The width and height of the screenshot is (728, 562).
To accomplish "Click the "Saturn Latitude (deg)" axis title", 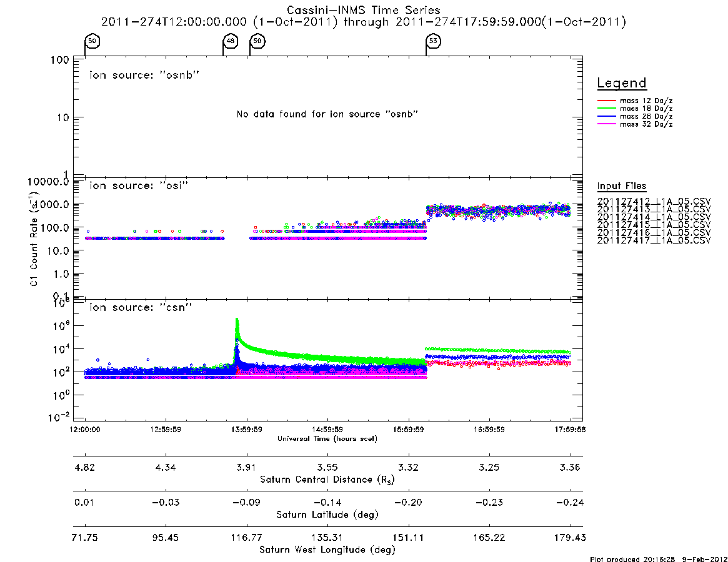I will click(327, 515).
